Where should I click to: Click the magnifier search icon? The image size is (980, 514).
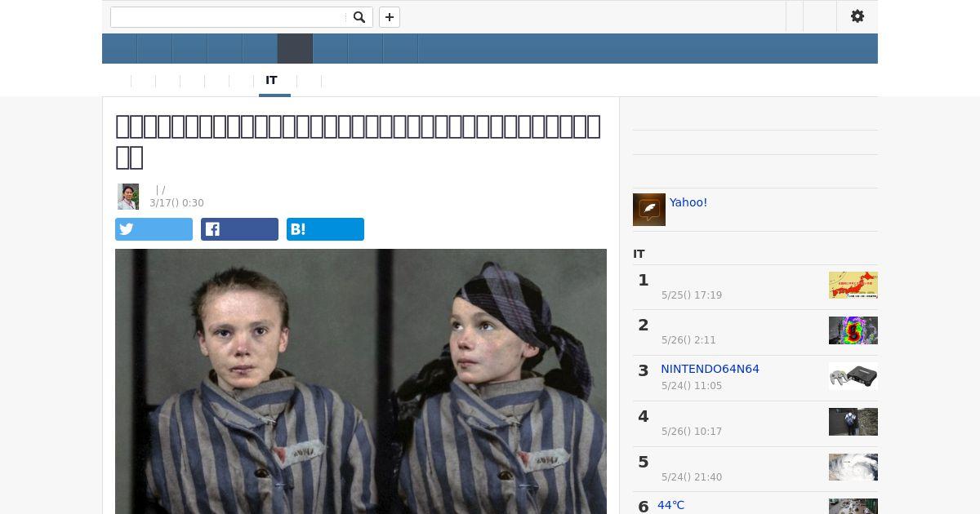click(359, 17)
